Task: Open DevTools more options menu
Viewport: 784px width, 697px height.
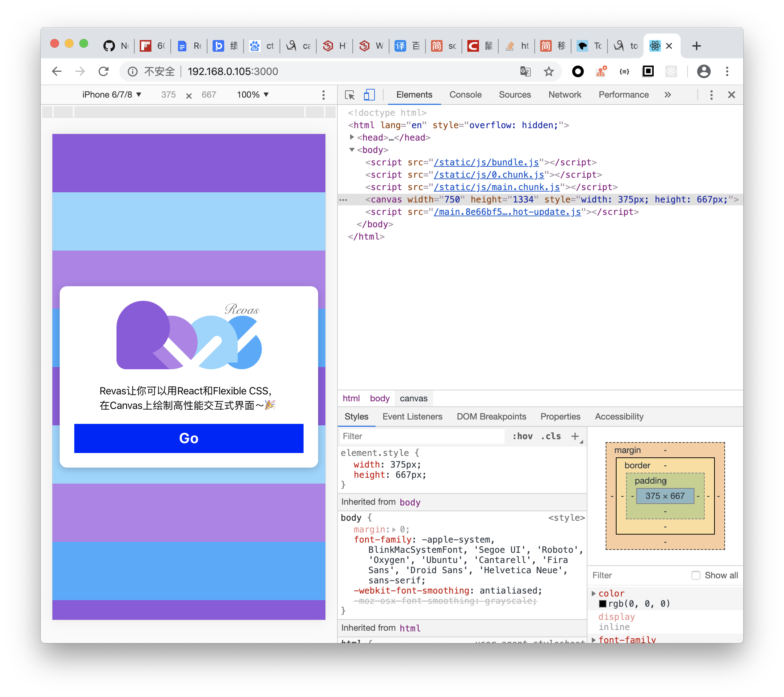Action: click(711, 94)
